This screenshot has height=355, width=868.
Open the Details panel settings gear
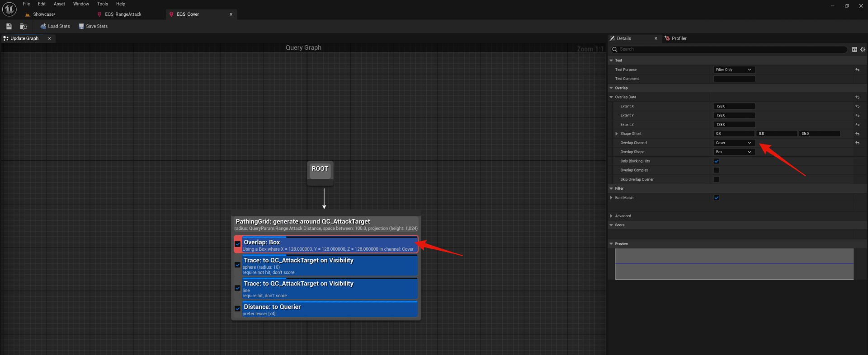[x=863, y=49]
